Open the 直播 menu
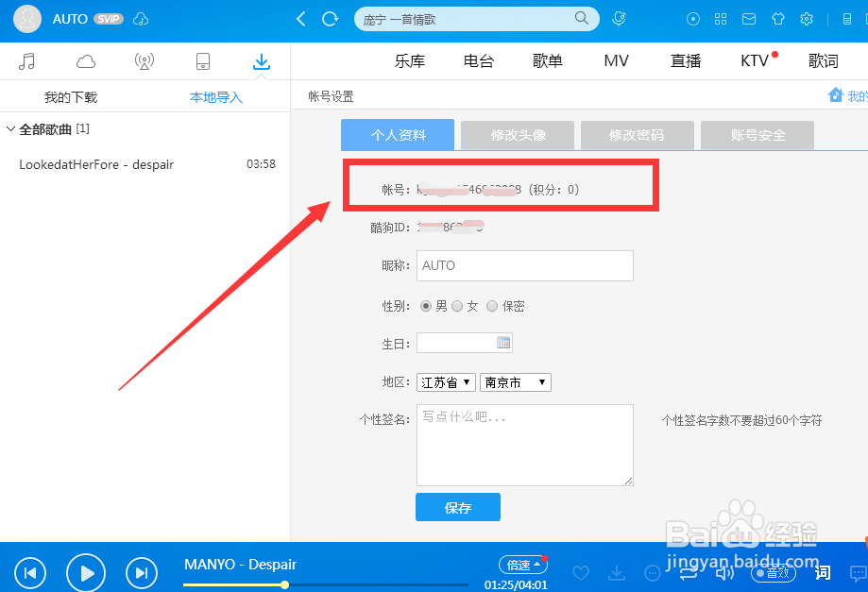The width and height of the screenshot is (868, 592). pyautogui.click(x=686, y=60)
